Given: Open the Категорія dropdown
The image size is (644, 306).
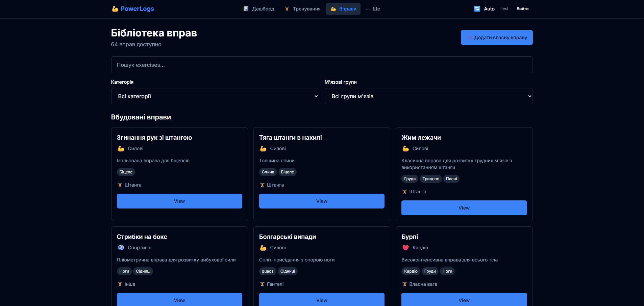Looking at the screenshot, I should coord(215,96).
